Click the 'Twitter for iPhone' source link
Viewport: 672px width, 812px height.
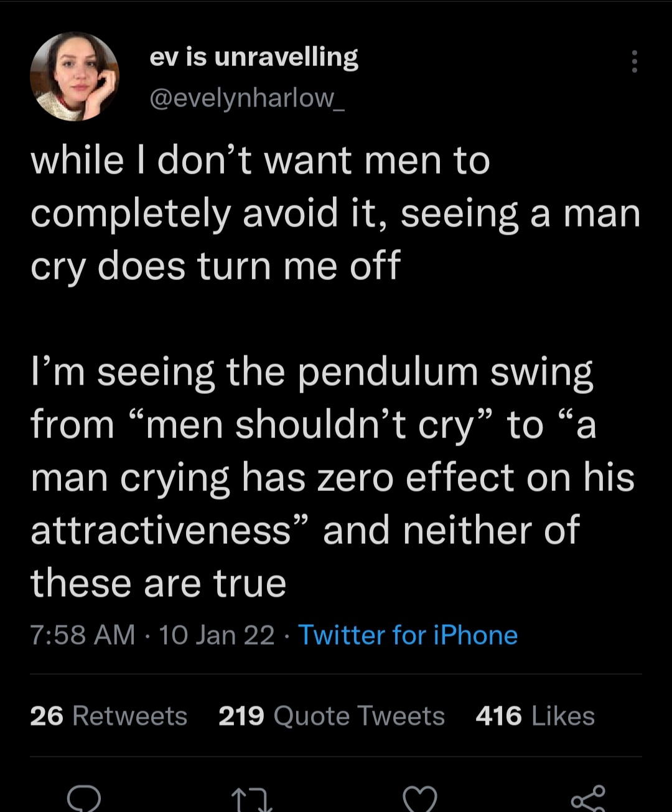tap(408, 635)
